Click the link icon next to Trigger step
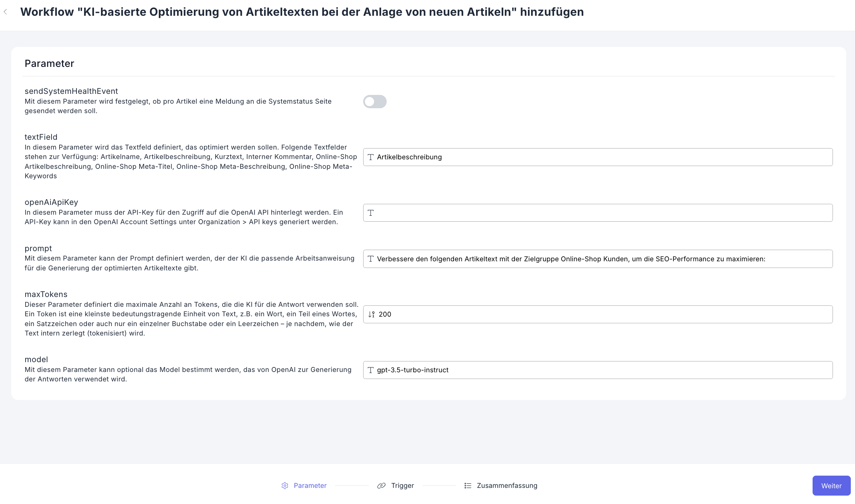 click(382, 485)
